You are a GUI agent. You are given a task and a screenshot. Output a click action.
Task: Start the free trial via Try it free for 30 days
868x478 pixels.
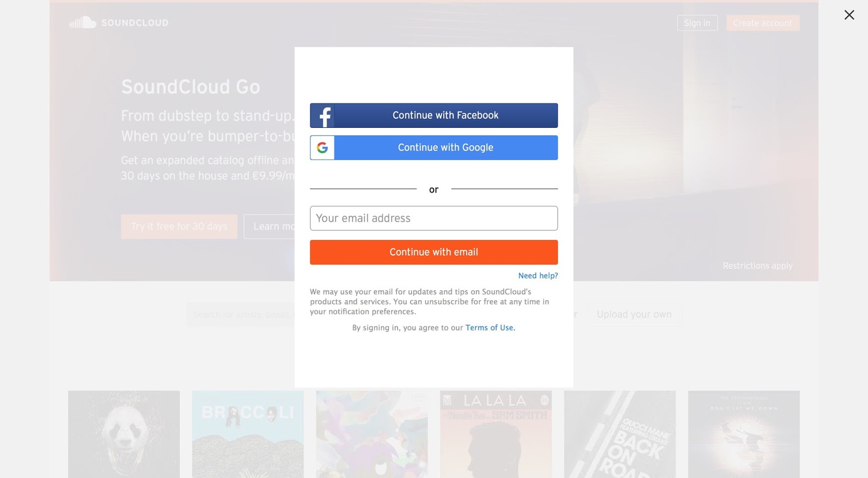179,226
